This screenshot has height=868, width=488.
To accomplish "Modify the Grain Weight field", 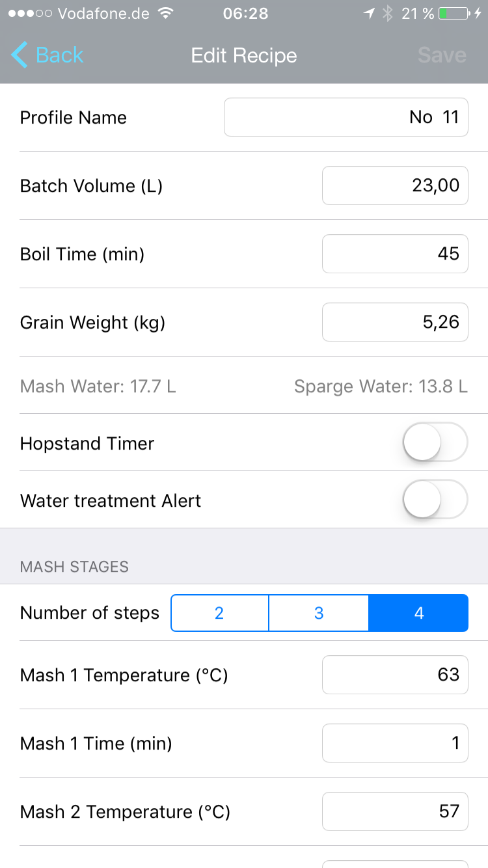I will pos(395,322).
